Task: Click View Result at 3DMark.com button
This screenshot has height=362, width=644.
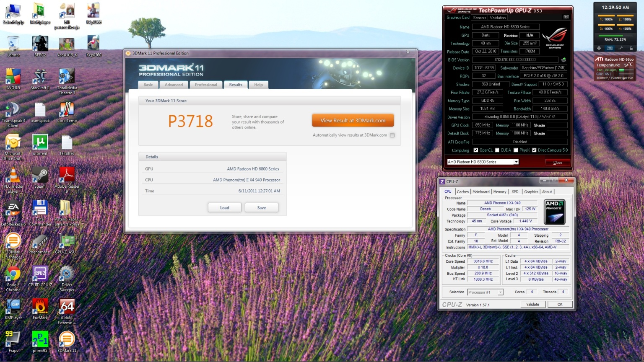Action: point(353,120)
